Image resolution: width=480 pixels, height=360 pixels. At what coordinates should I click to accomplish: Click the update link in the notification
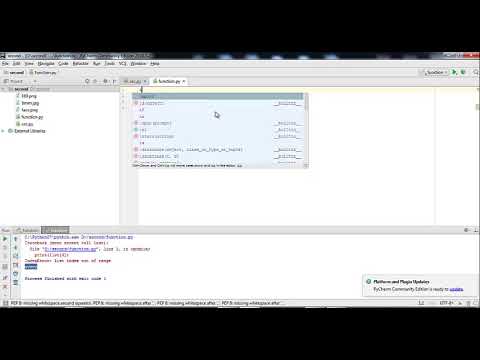tap(456, 289)
